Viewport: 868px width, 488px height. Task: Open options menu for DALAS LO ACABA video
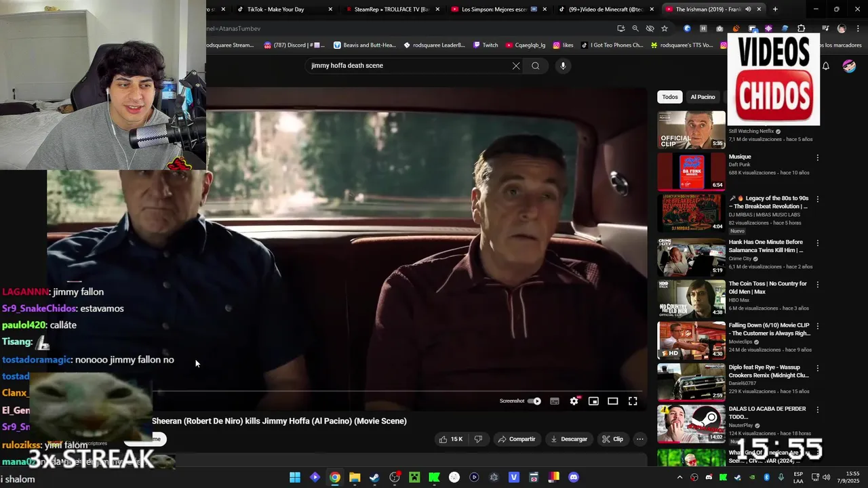[x=817, y=409]
